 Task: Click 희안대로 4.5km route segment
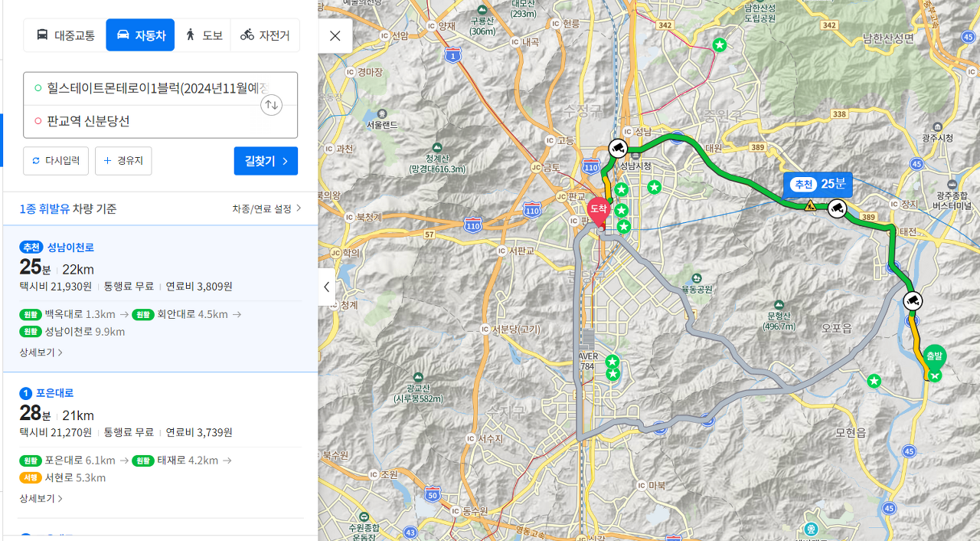[180, 314]
